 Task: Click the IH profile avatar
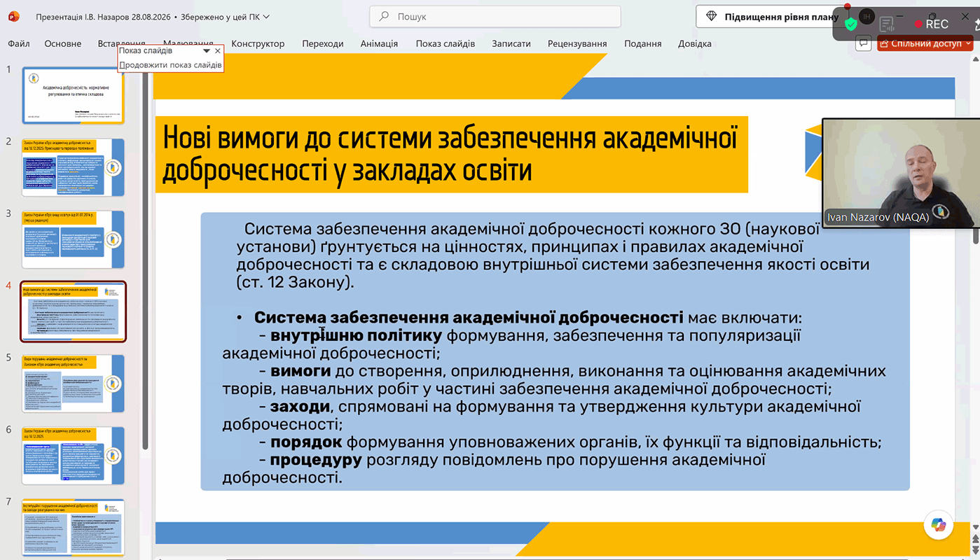(867, 16)
